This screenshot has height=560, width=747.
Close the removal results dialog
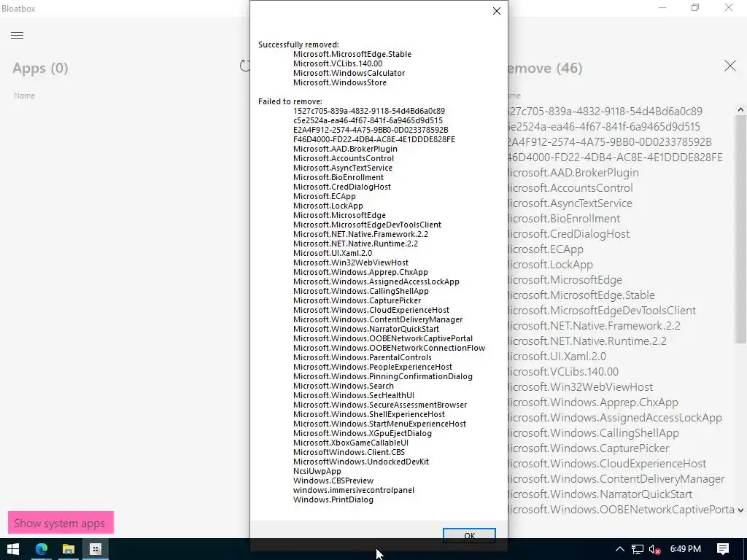[496, 11]
